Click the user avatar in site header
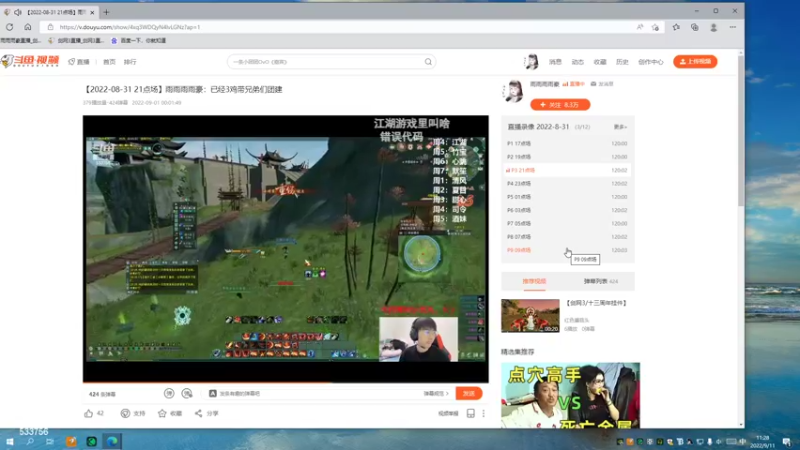Screen dimensions: 800x450 531,61
